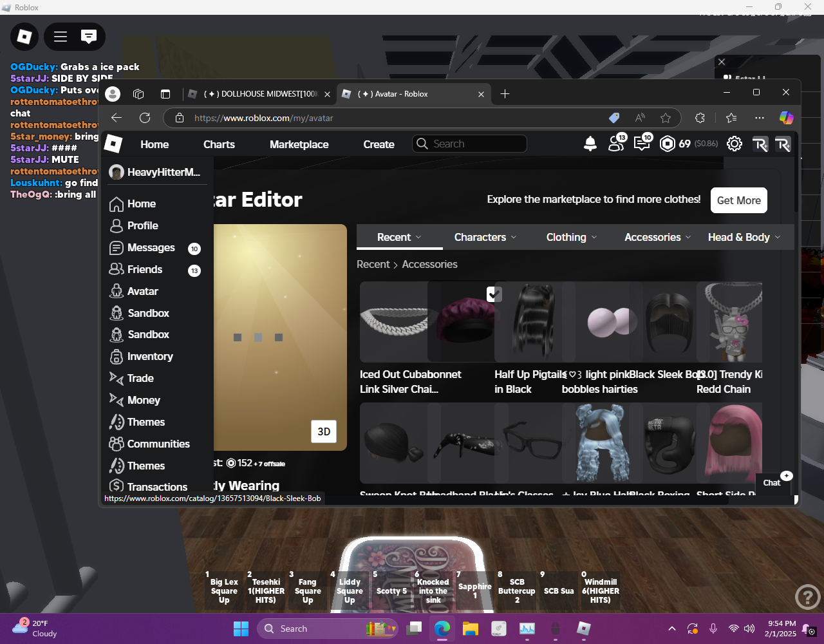Open friend requests icon with 13 badge

point(617,143)
